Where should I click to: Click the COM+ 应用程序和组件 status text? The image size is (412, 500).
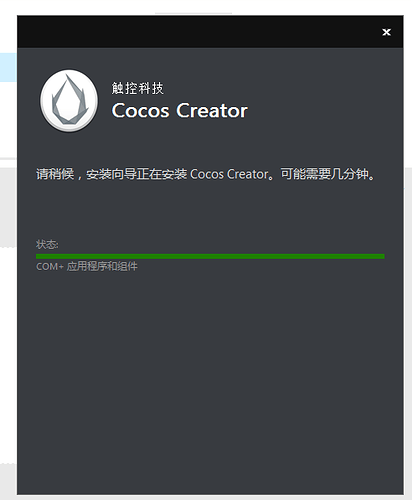click(87, 266)
